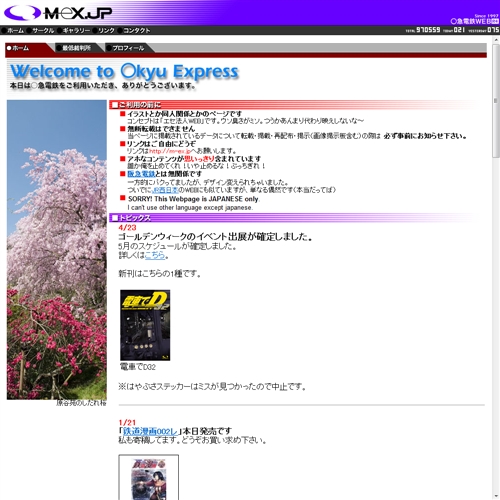Screen dimensions: 500x500
Task: Open リンク in the top navigation bar
Action: (104, 30)
